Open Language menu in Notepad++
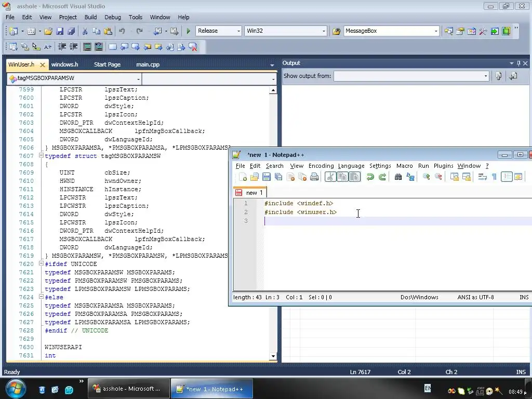This screenshot has height=399, width=532. (351, 166)
